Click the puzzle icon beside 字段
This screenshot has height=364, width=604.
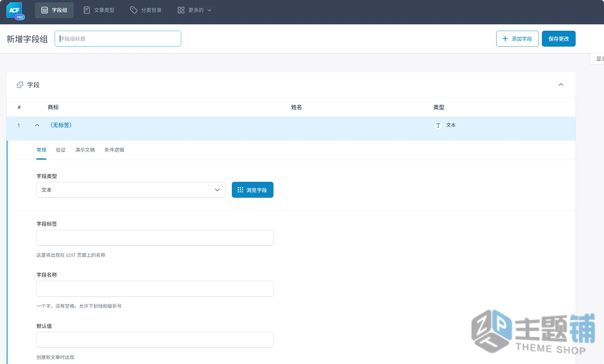pos(20,85)
